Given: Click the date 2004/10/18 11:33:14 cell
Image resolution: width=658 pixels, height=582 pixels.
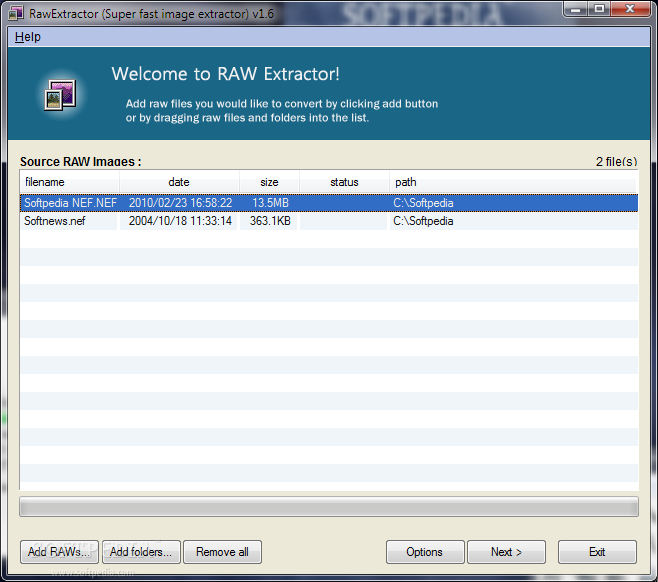Looking at the screenshot, I should 180,221.
